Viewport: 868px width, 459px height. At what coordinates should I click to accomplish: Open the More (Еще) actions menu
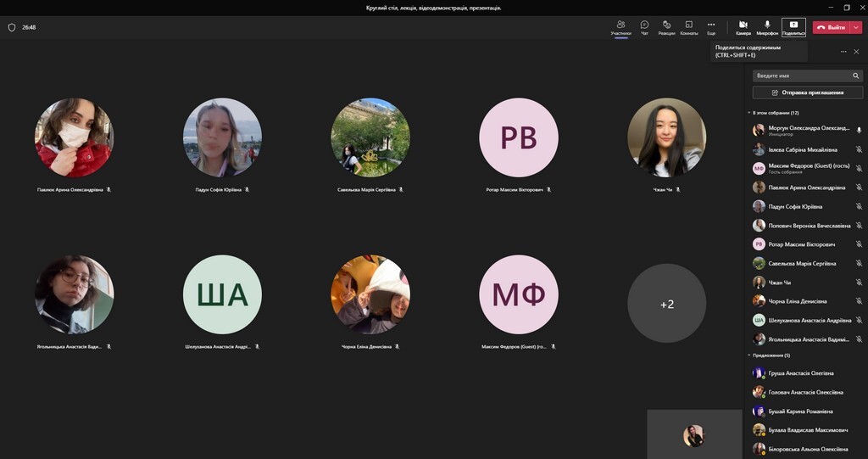[x=711, y=27]
